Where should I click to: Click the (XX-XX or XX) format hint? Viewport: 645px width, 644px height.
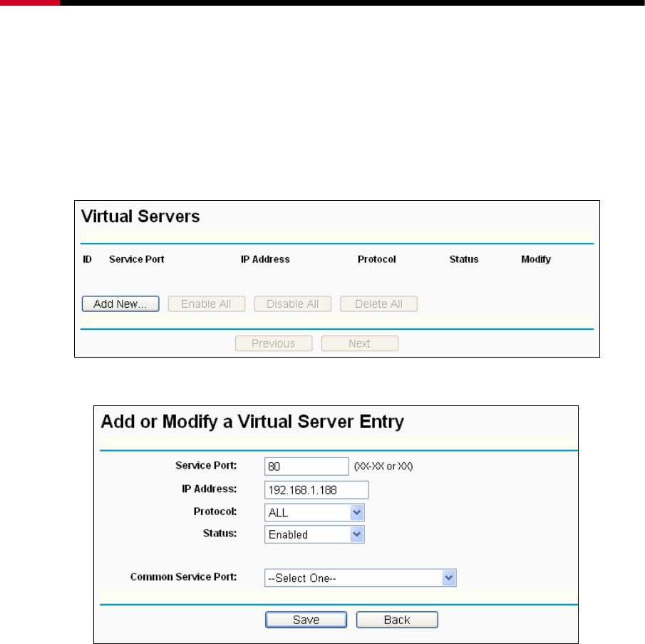[x=383, y=467]
